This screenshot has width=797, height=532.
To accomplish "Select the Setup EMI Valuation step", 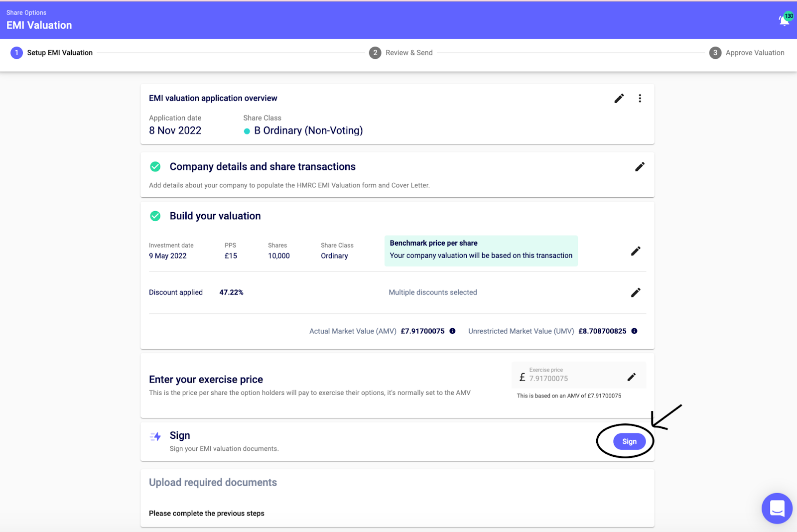I will tap(52, 53).
